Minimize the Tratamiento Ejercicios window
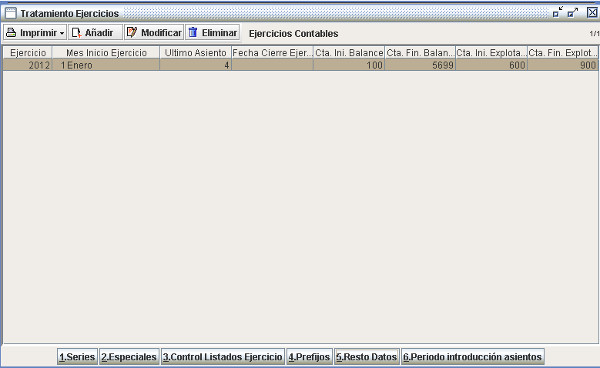The image size is (600, 368). click(558, 13)
